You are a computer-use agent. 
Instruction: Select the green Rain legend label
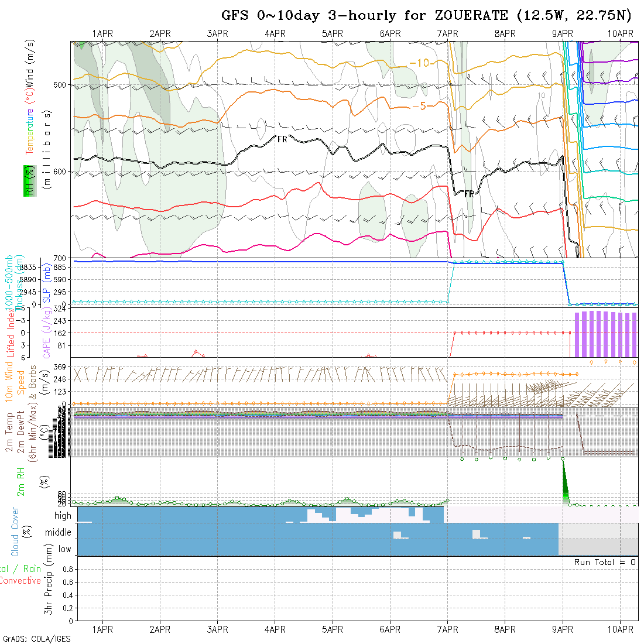[32, 569]
